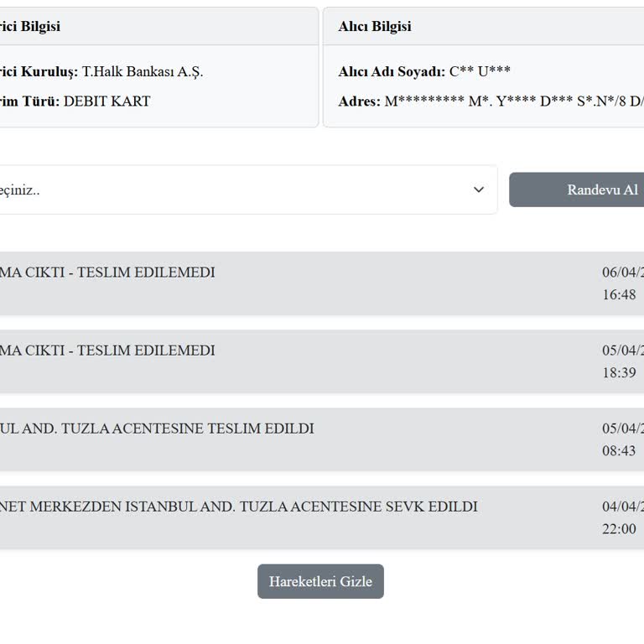Click the dropdown chevron arrow
The image size is (644, 644).
479,190
